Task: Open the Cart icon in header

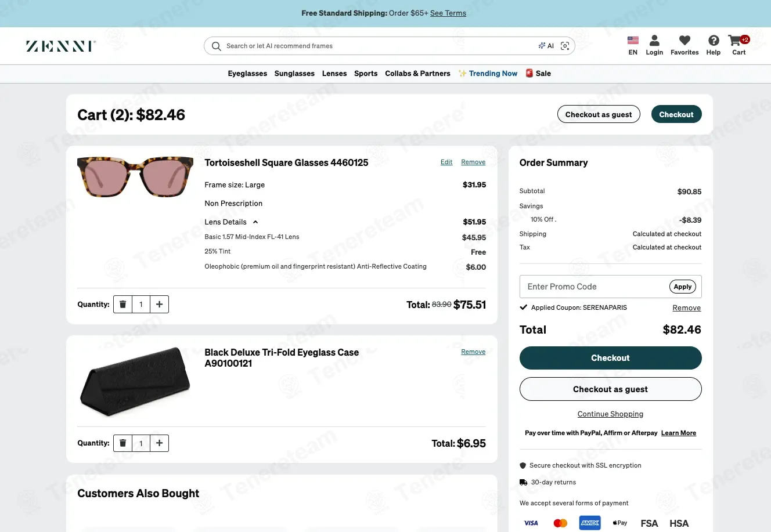Action: [x=738, y=46]
